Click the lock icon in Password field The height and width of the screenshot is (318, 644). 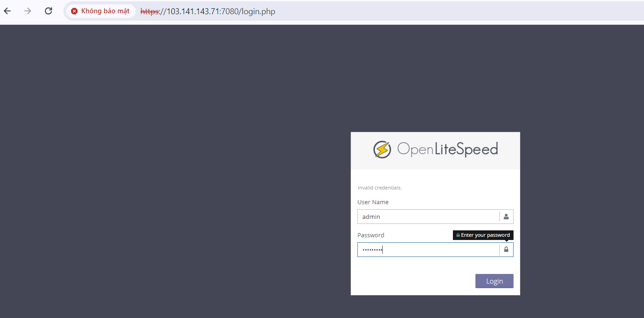[506, 250]
